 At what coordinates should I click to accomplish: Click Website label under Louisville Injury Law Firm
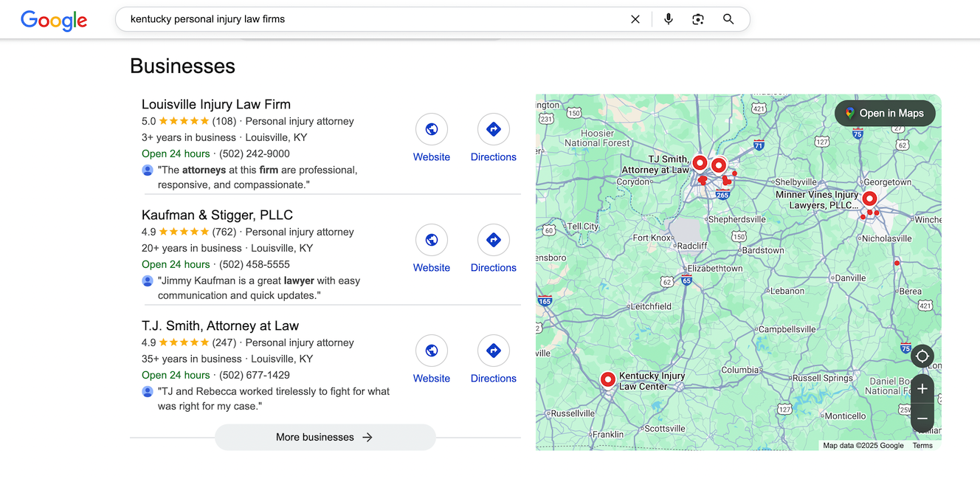point(432,157)
